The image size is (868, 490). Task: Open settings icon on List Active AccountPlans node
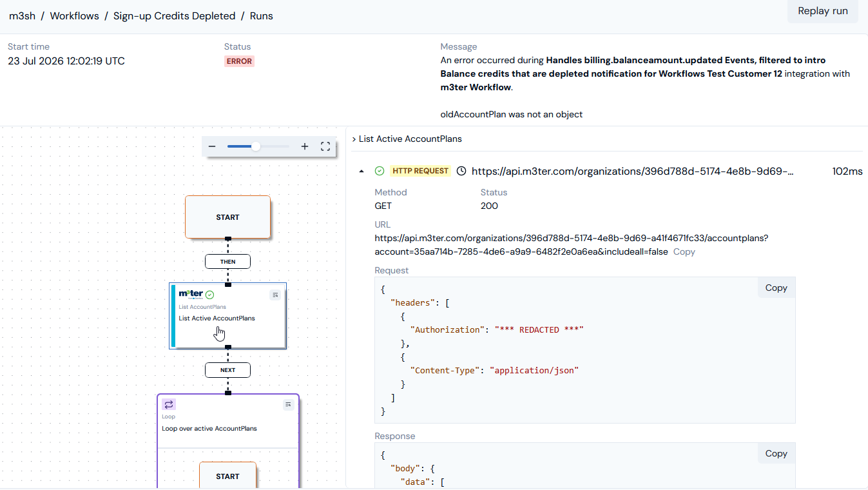pyautogui.click(x=275, y=295)
